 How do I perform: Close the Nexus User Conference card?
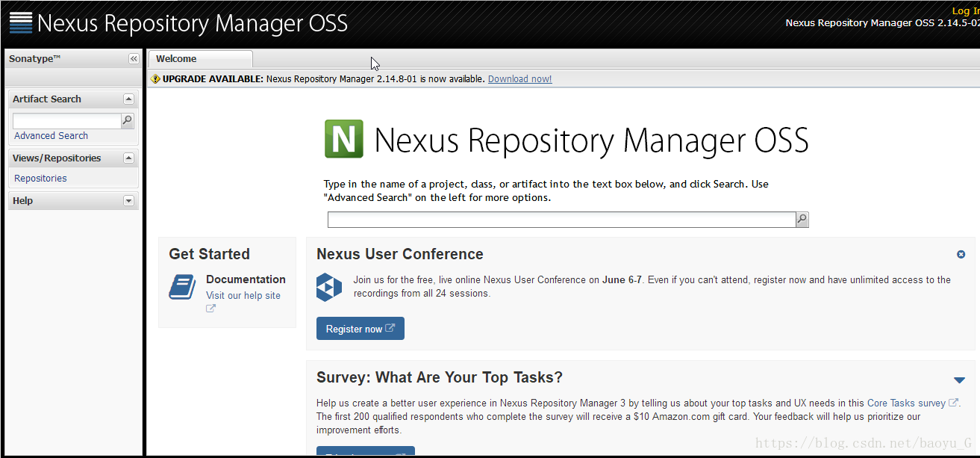click(961, 255)
